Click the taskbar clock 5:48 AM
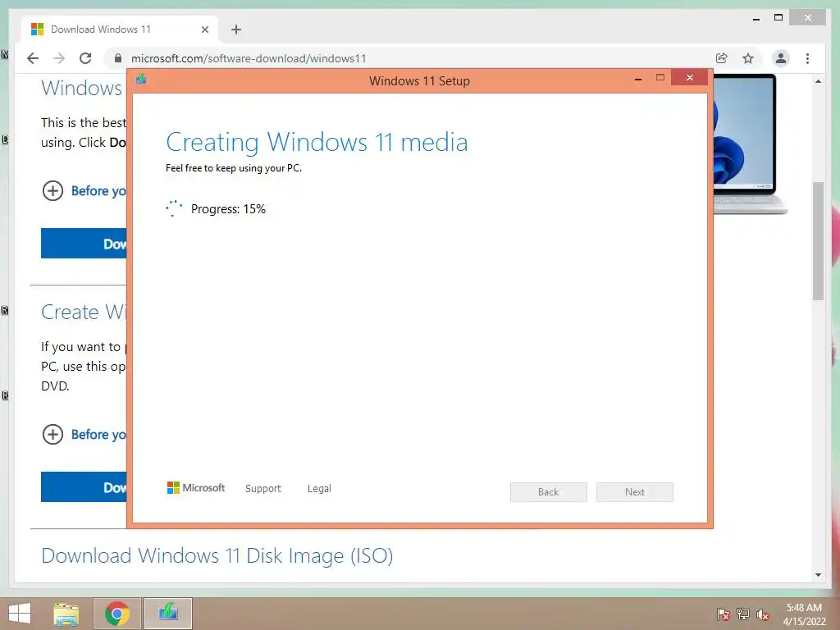The image size is (840, 630). (x=804, y=608)
